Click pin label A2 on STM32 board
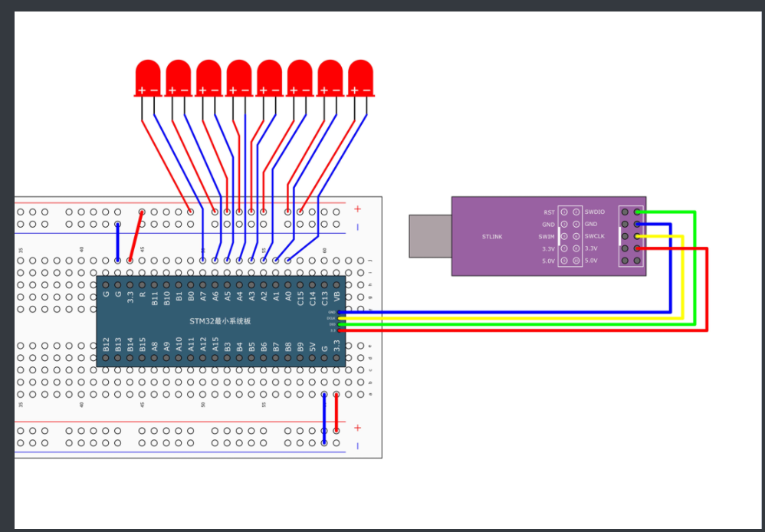This screenshot has height=532, width=765. click(264, 297)
